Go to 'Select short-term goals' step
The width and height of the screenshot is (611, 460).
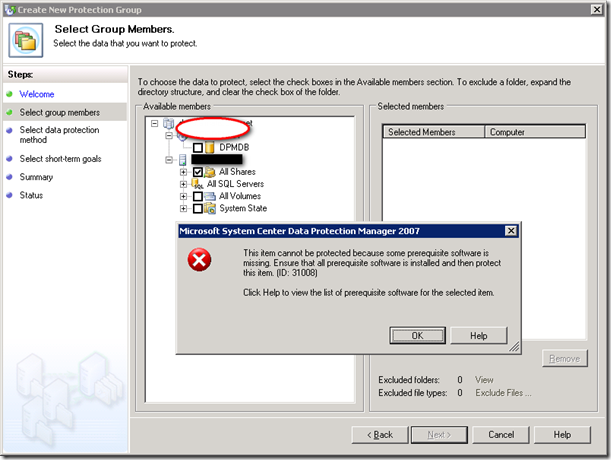pyautogui.click(x=60, y=159)
